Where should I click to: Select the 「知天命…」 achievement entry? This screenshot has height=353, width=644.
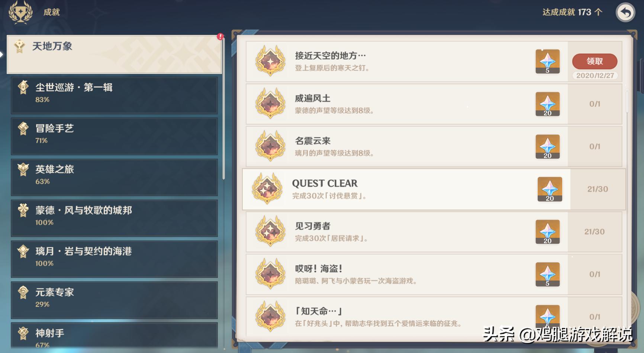coord(434,317)
